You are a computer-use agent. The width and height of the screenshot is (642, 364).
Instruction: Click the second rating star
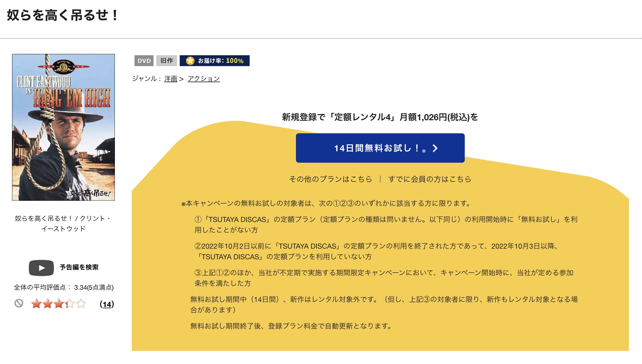coord(47,304)
